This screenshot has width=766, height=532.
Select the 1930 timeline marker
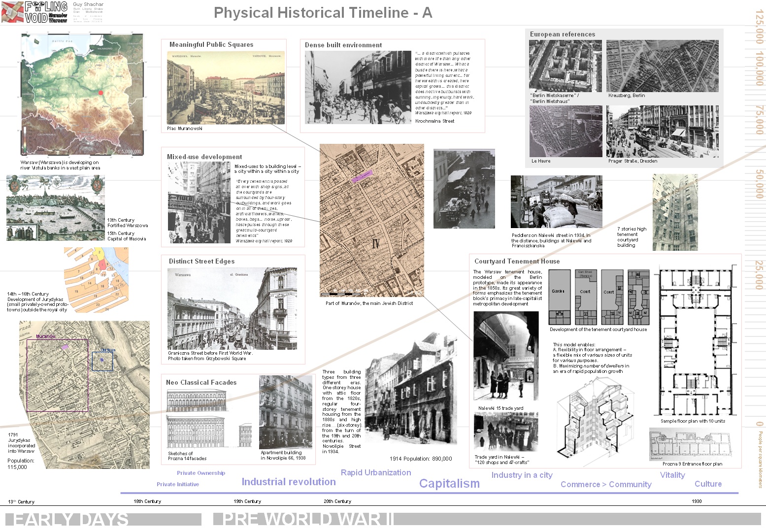click(697, 501)
